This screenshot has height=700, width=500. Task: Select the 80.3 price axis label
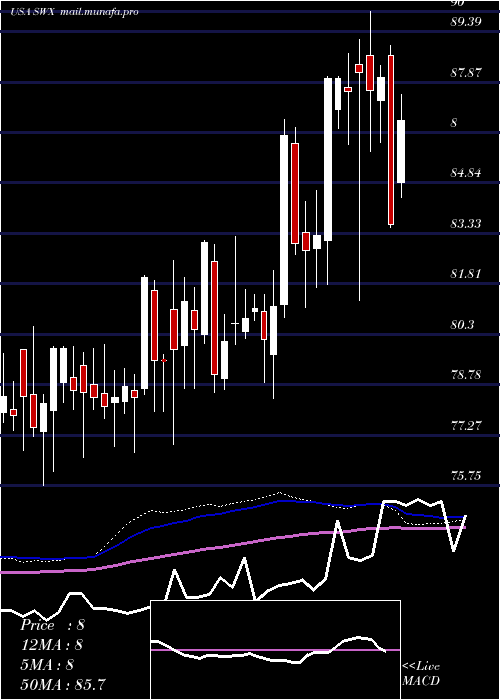pyautogui.click(x=462, y=324)
